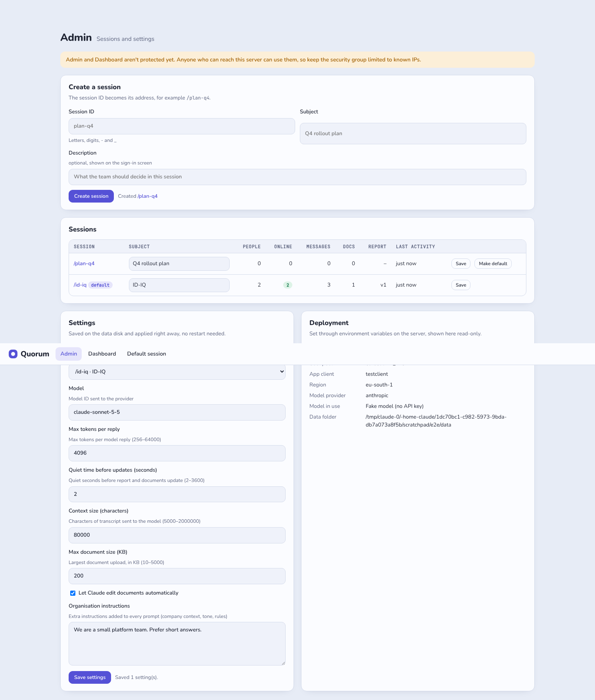The width and height of the screenshot is (595, 700).
Task: Click the Quorum logo icon
Action: coord(13,354)
